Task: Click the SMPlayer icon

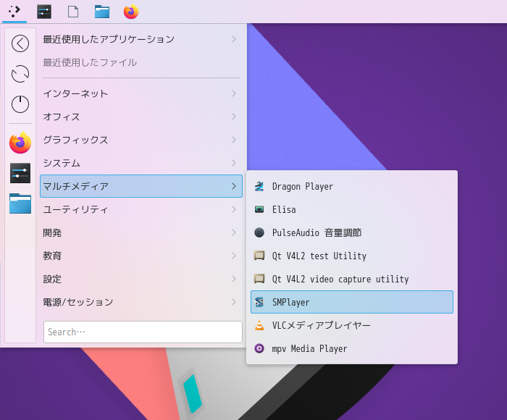Action: [x=259, y=302]
